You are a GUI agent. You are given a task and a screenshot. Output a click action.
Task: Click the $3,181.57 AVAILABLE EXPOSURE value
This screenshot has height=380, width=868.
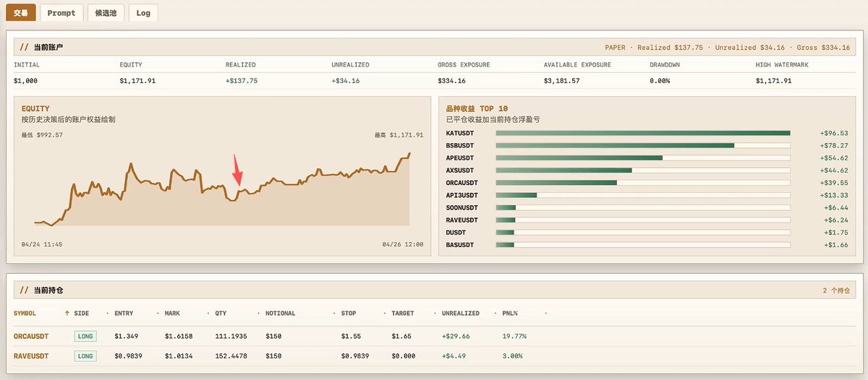[562, 81]
